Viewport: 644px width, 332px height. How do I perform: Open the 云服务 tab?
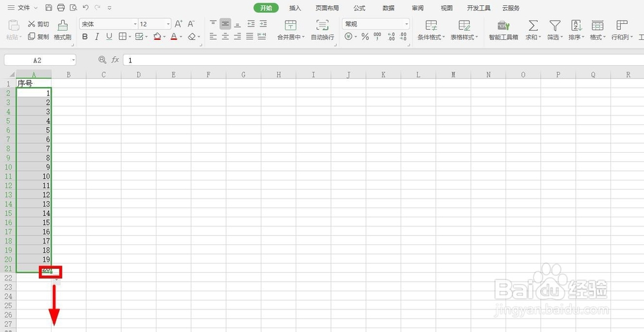pyautogui.click(x=511, y=8)
